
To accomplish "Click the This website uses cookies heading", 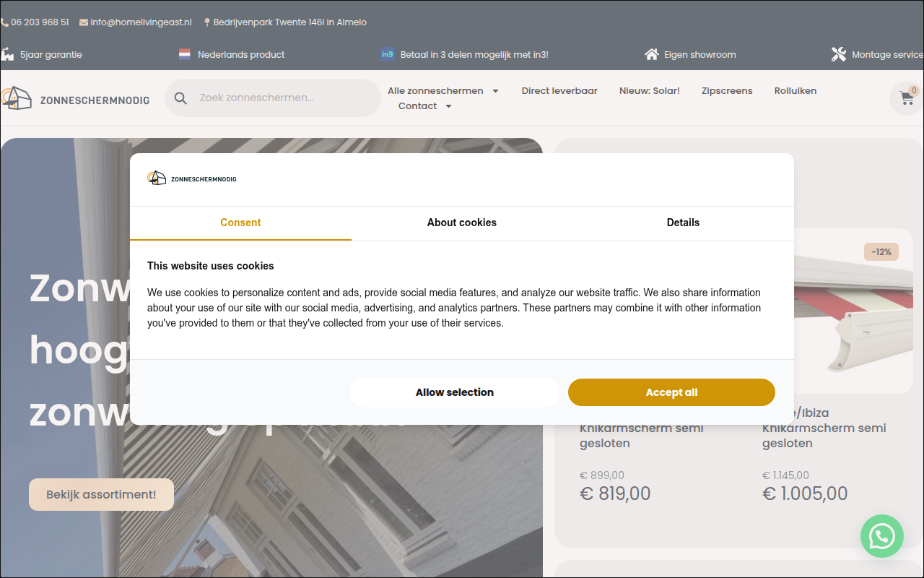I will [211, 266].
